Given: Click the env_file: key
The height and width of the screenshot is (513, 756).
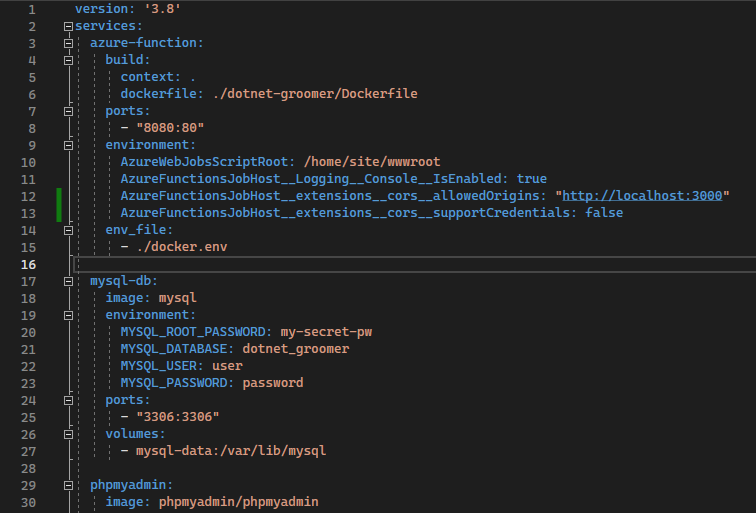Looking at the screenshot, I should click(139, 230).
